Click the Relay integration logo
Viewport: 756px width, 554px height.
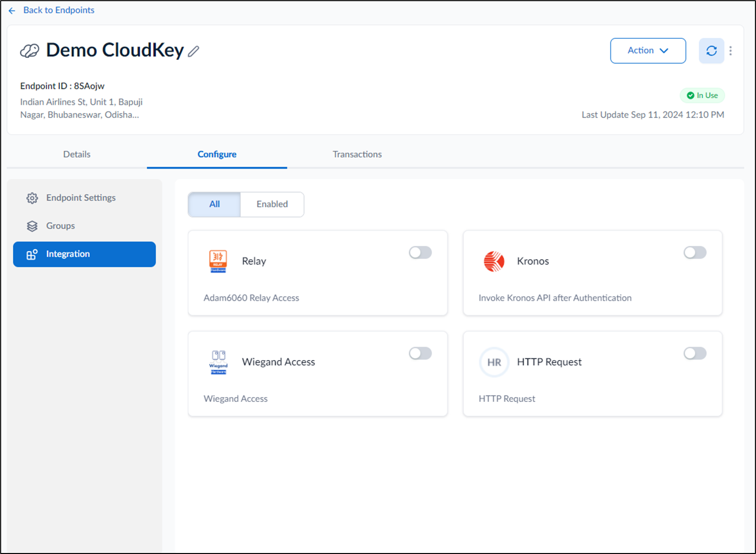[218, 261]
